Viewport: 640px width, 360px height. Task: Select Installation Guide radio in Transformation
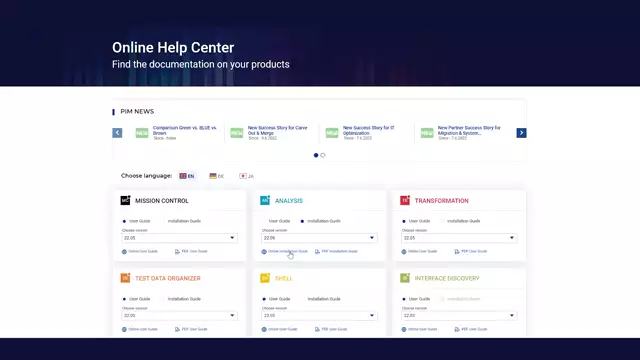tap(442, 221)
